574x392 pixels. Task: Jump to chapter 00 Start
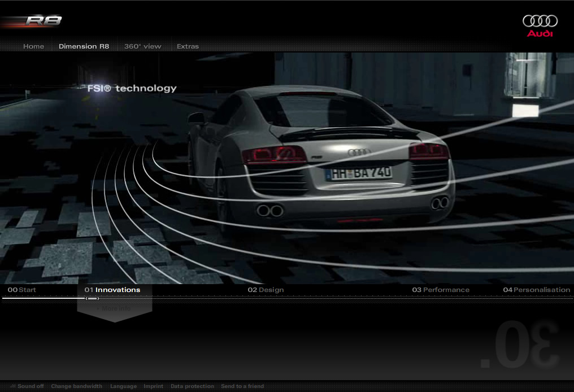pos(22,290)
